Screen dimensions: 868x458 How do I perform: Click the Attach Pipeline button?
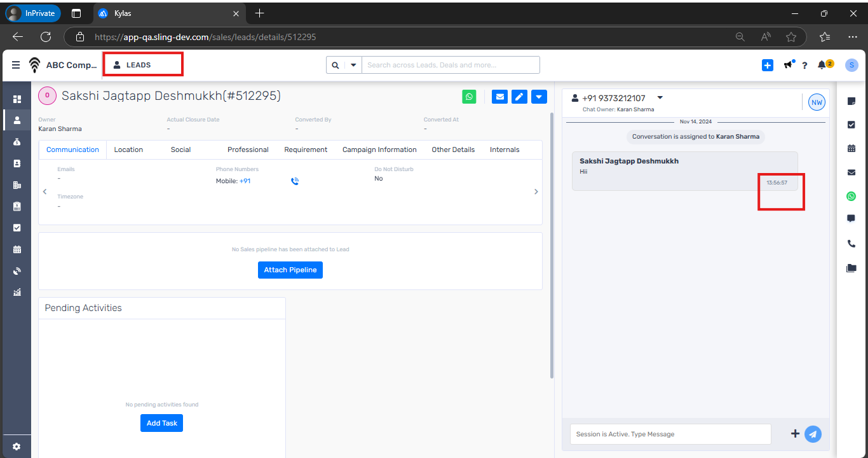point(290,270)
